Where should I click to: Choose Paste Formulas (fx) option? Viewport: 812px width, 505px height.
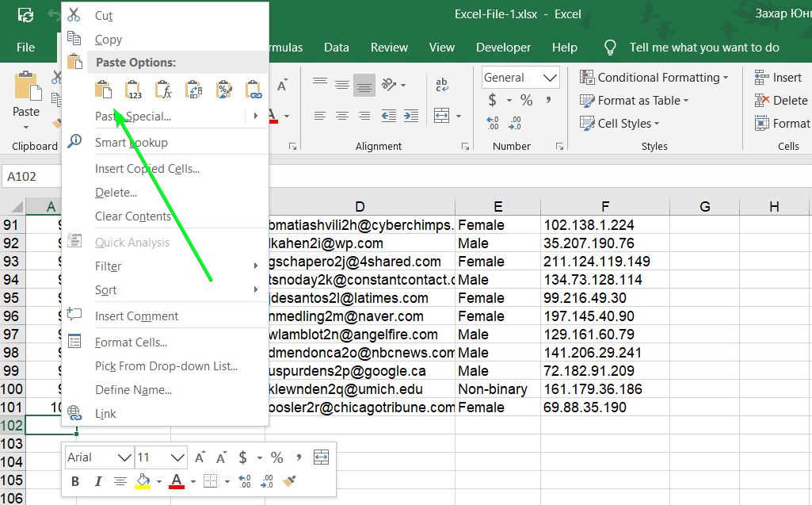tap(164, 90)
